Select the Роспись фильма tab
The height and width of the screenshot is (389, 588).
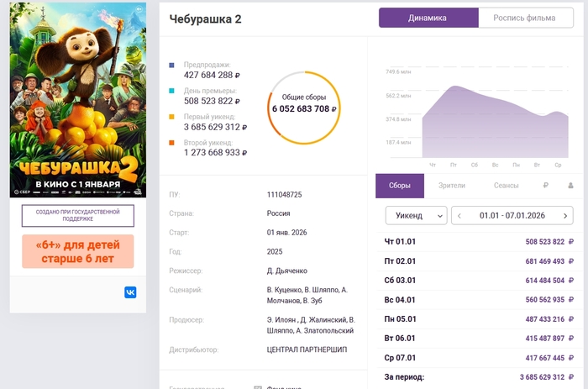526,18
